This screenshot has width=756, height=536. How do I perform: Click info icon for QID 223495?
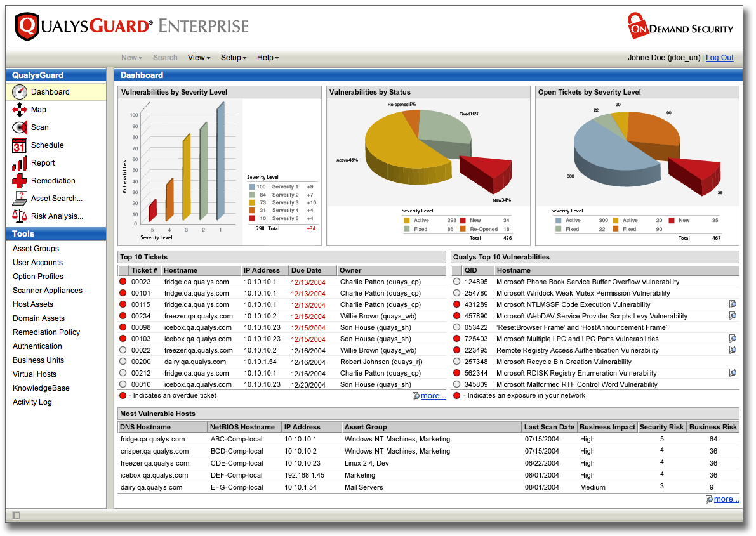point(733,350)
